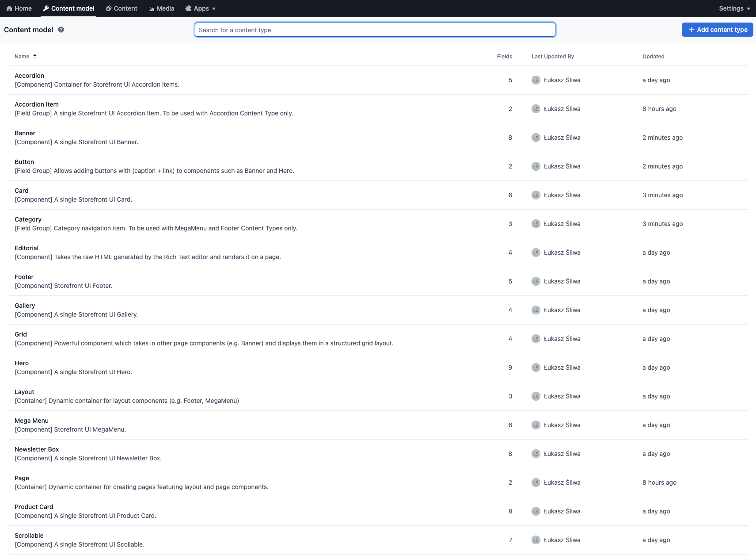This screenshot has height=555, width=756.
Task: Expand the Apps menu chevron
Action: pyautogui.click(x=213, y=8)
